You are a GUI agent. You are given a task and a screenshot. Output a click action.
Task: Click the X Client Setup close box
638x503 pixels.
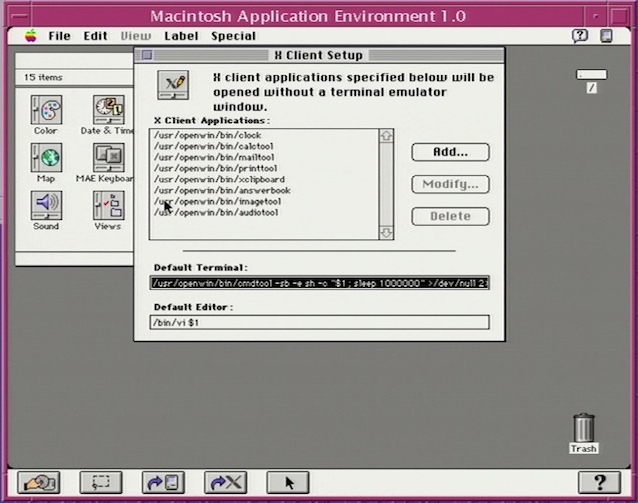(147, 55)
